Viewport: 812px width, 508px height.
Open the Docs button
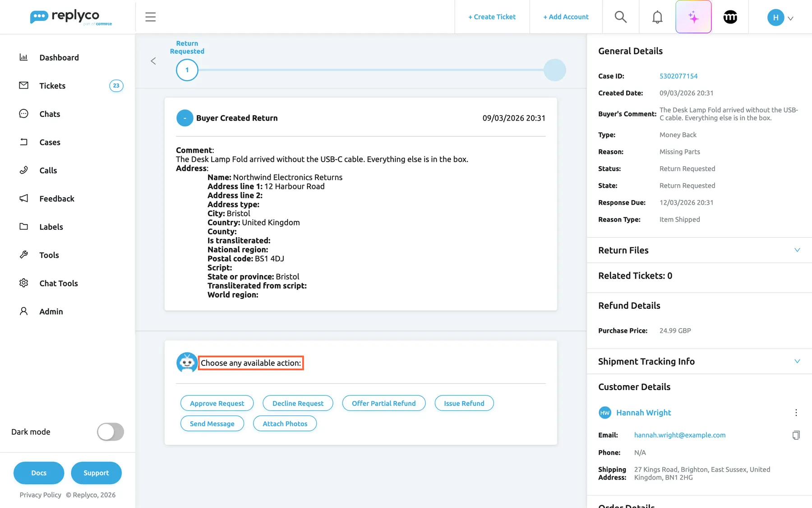(39, 473)
